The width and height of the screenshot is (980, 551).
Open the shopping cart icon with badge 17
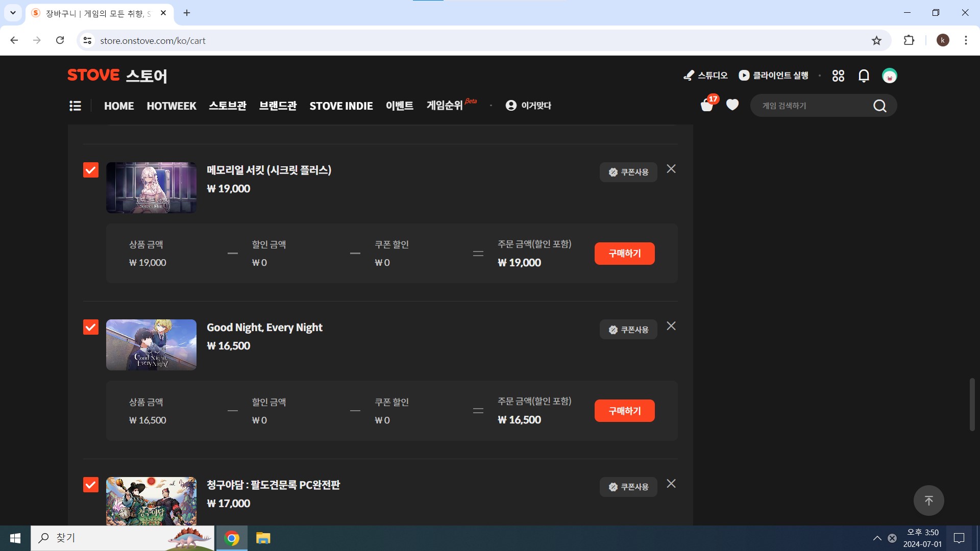(707, 105)
